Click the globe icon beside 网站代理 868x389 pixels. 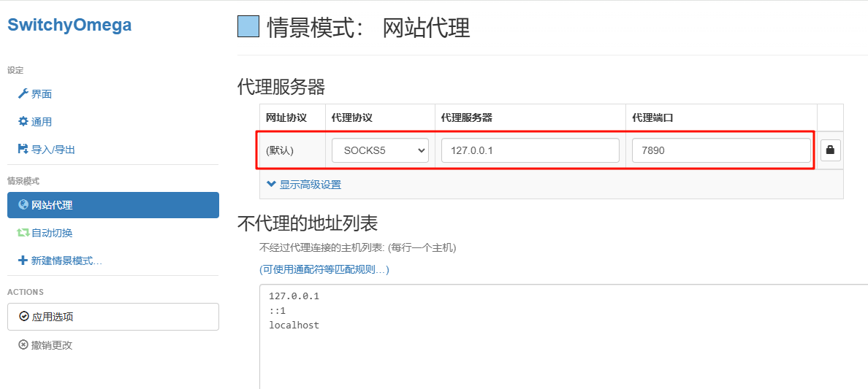(x=23, y=205)
